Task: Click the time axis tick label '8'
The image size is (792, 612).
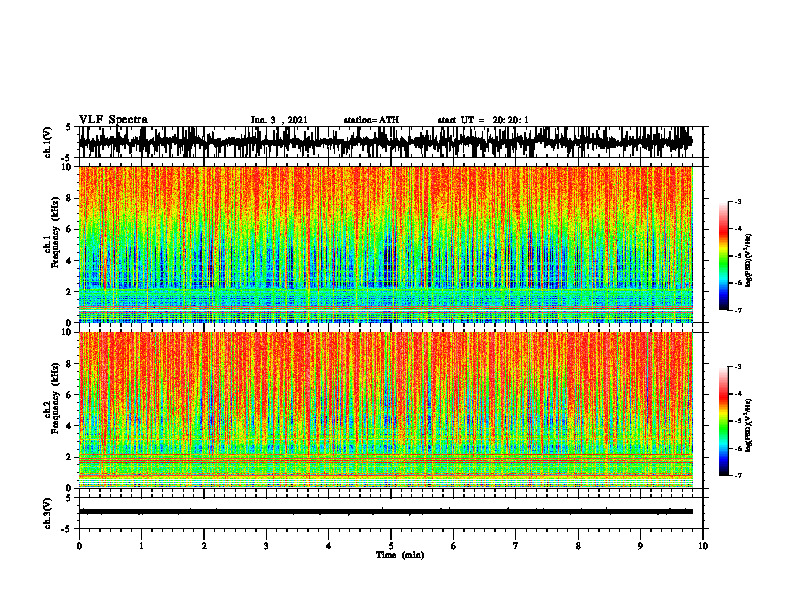Action: 578,546
